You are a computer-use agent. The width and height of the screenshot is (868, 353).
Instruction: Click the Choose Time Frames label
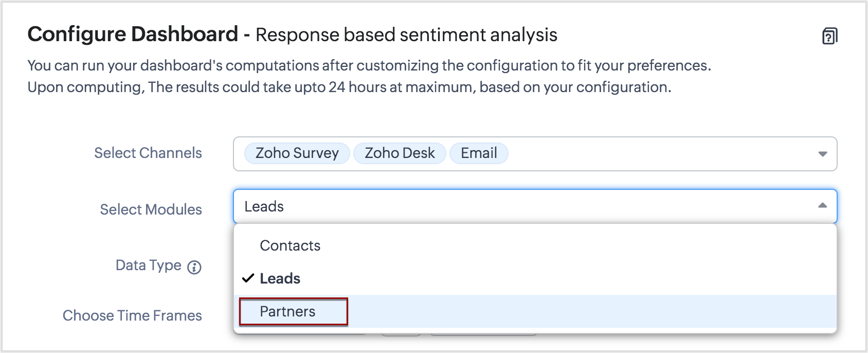[x=132, y=315]
